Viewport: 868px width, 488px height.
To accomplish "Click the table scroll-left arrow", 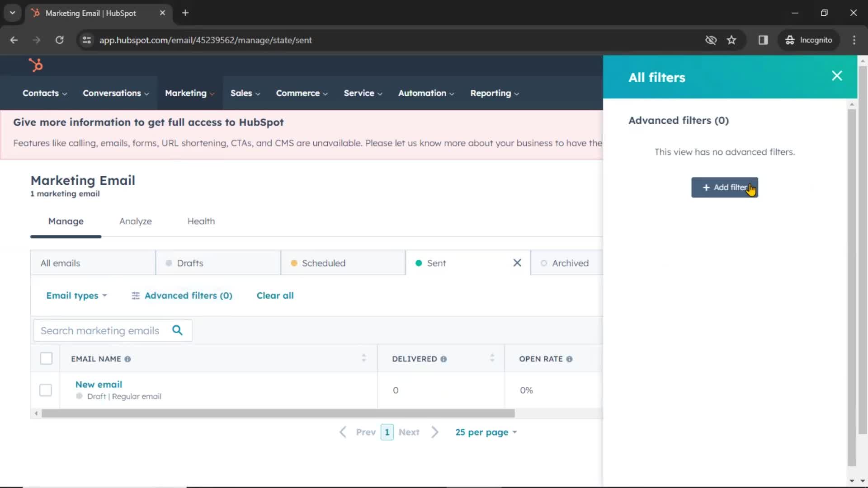I will pyautogui.click(x=36, y=413).
